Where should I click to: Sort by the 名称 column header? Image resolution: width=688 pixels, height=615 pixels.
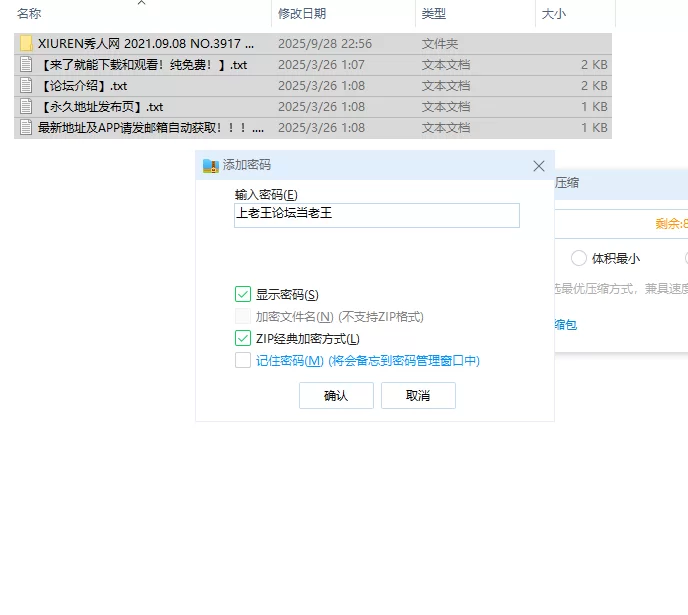[x=29, y=14]
